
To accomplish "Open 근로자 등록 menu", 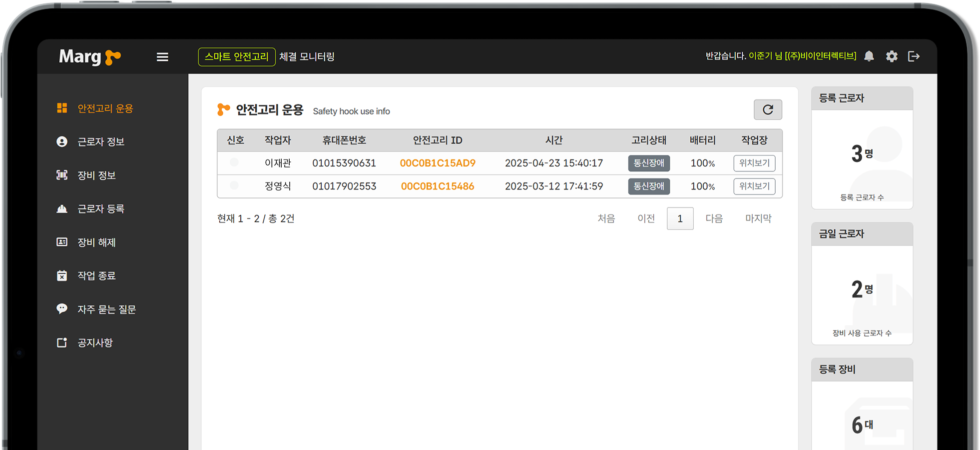I will [x=101, y=209].
